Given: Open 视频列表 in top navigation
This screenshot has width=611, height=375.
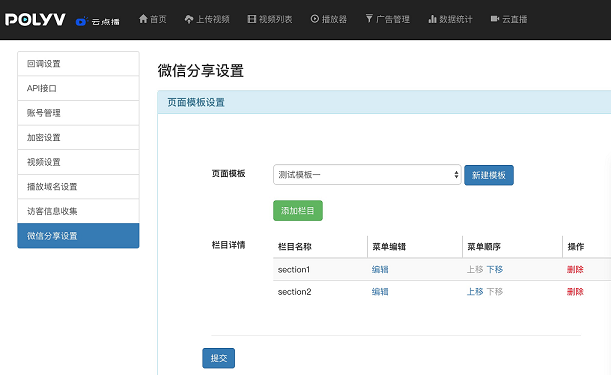Looking at the screenshot, I should click(x=270, y=19).
